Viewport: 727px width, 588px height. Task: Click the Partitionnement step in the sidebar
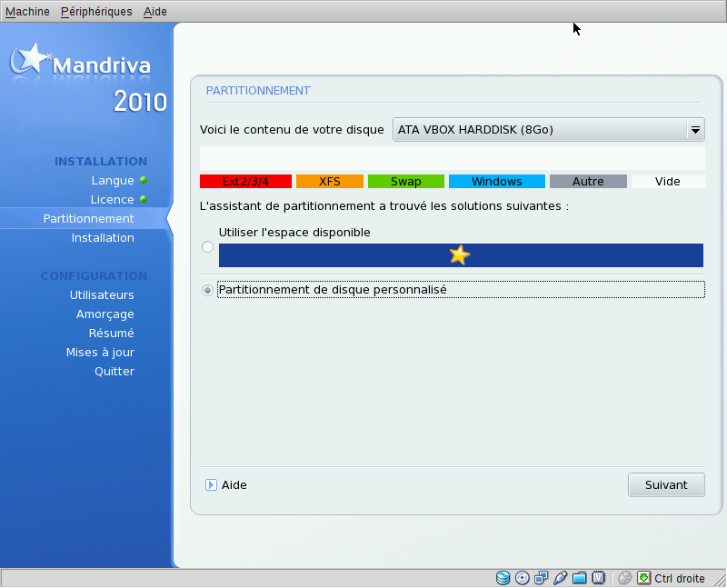tap(88, 219)
